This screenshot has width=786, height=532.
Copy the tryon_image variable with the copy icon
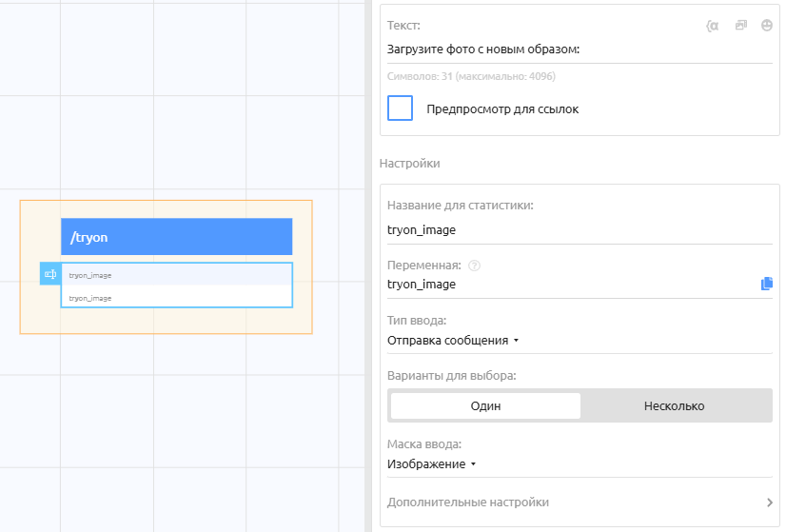(x=767, y=284)
